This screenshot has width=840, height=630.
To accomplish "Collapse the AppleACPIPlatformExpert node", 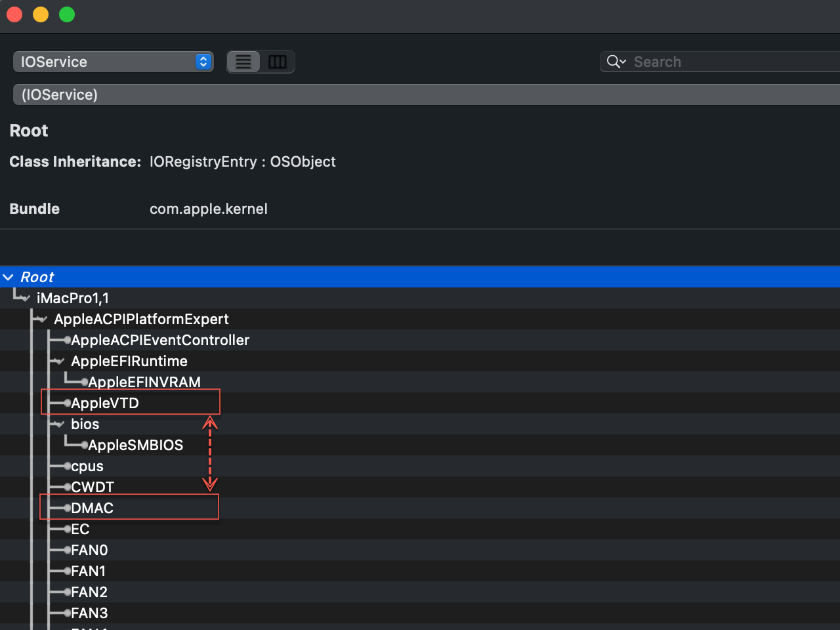I will [42, 320].
